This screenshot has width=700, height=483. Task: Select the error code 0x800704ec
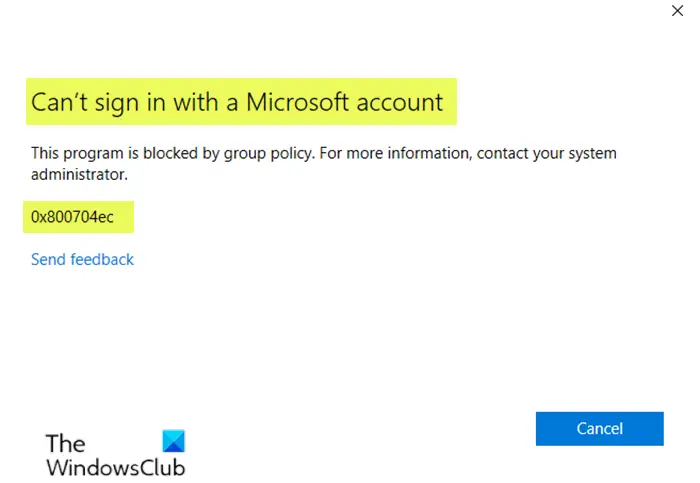pos(72,216)
